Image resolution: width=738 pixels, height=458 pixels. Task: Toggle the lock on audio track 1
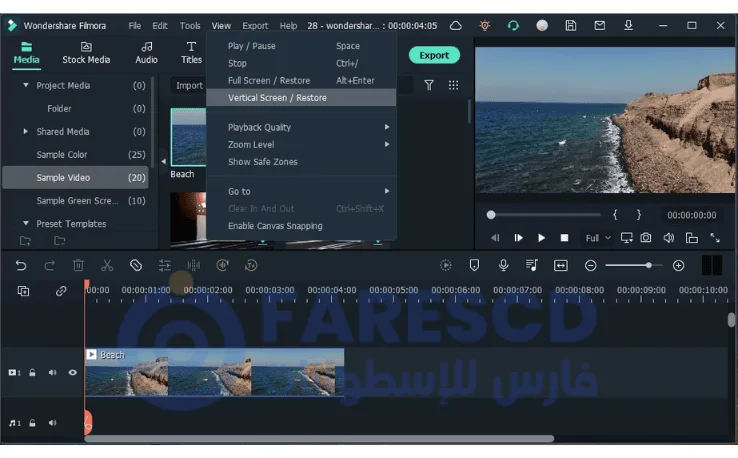pyautogui.click(x=33, y=423)
